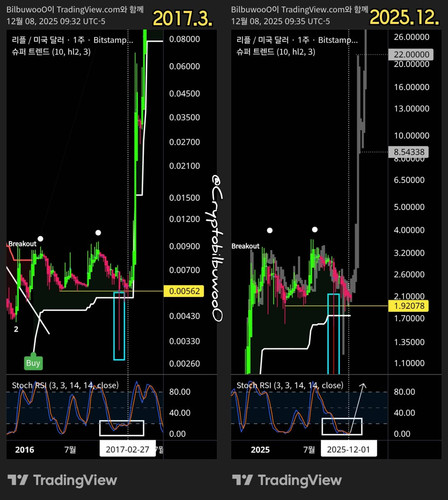
Task: Select the 2025-12-01 date marker
Action: click(x=349, y=449)
